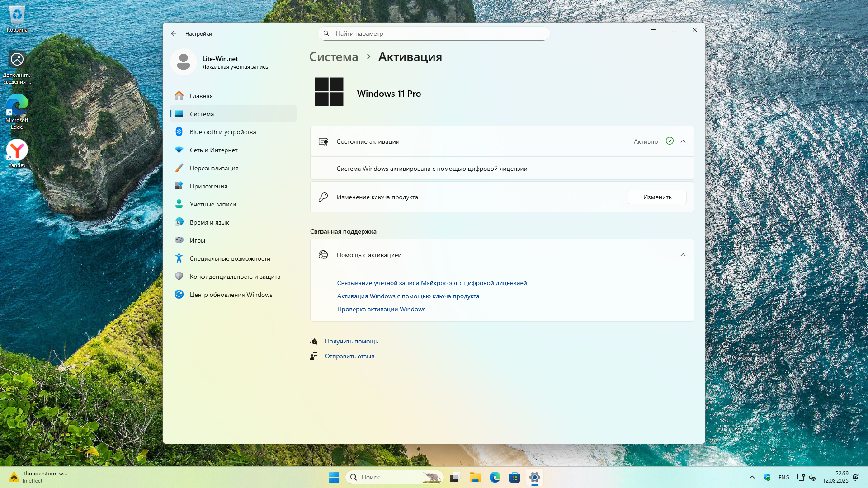Click the Изменить product key button
Image resolution: width=868 pixels, height=488 pixels.
pos(657,197)
